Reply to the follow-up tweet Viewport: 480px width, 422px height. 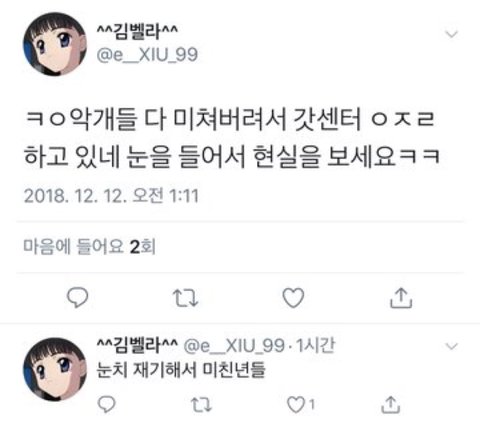[x=107, y=404]
